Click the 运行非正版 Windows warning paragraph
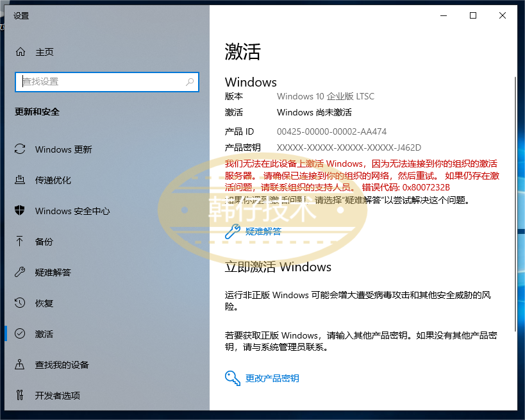 (358, 301)
